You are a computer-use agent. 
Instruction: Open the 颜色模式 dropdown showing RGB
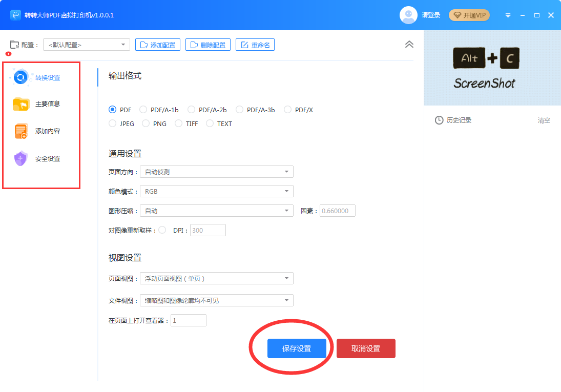point(216,191)
